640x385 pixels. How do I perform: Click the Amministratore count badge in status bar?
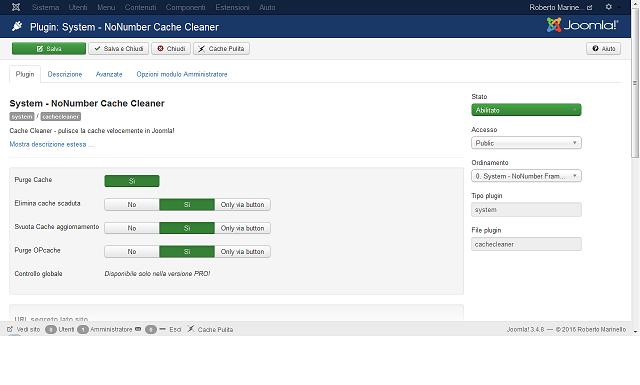82,329
